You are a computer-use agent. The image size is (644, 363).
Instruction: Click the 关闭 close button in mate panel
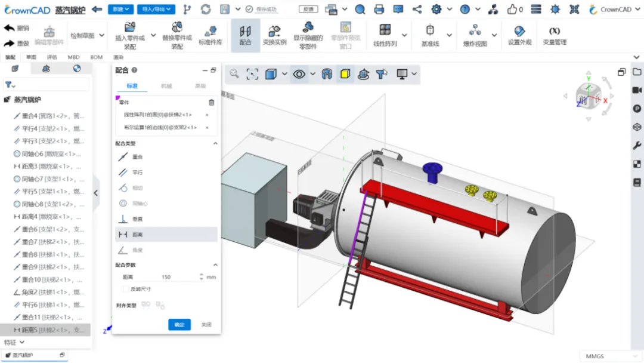point(206,325)
